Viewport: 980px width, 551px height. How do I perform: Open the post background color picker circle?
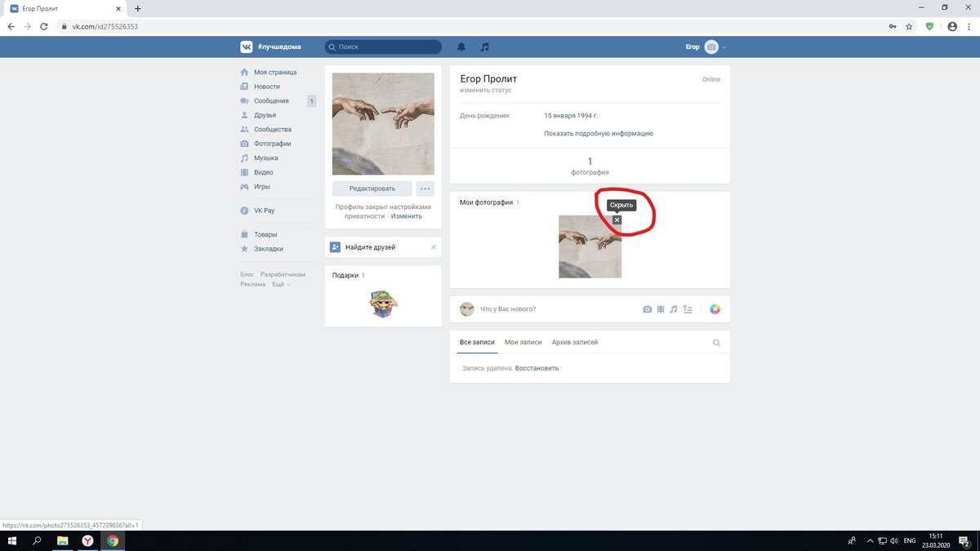(715, 309)
